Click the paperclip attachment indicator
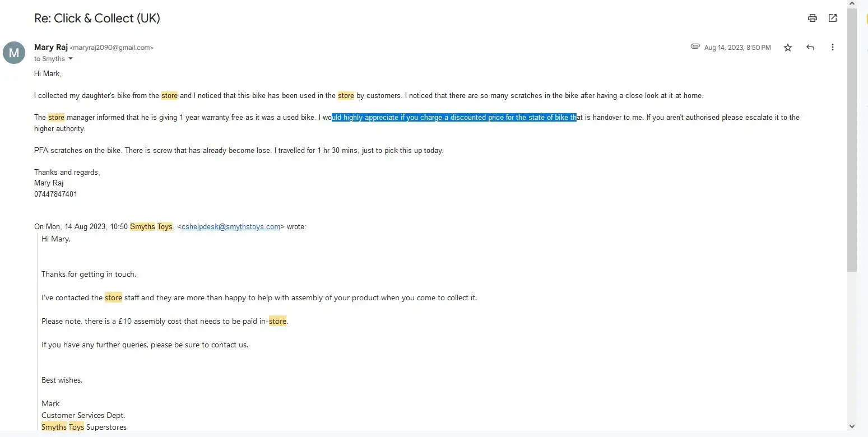The image size is (868, 437). pyautogui.click(x=695, y=47)
